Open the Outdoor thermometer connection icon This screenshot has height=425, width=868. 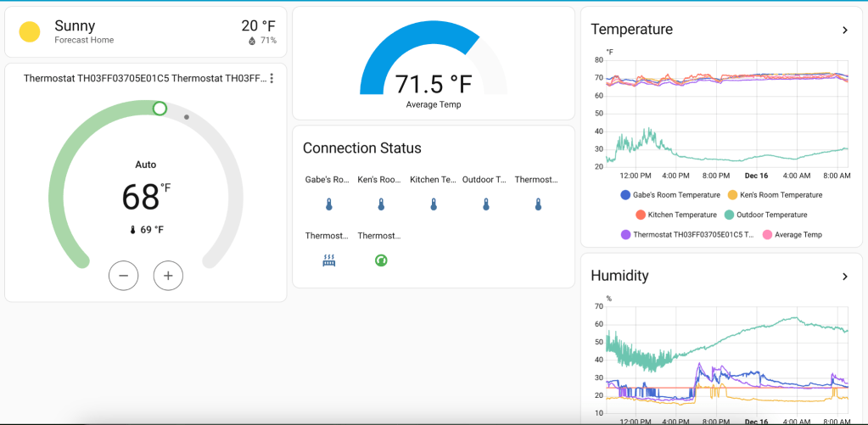[486, 204]
